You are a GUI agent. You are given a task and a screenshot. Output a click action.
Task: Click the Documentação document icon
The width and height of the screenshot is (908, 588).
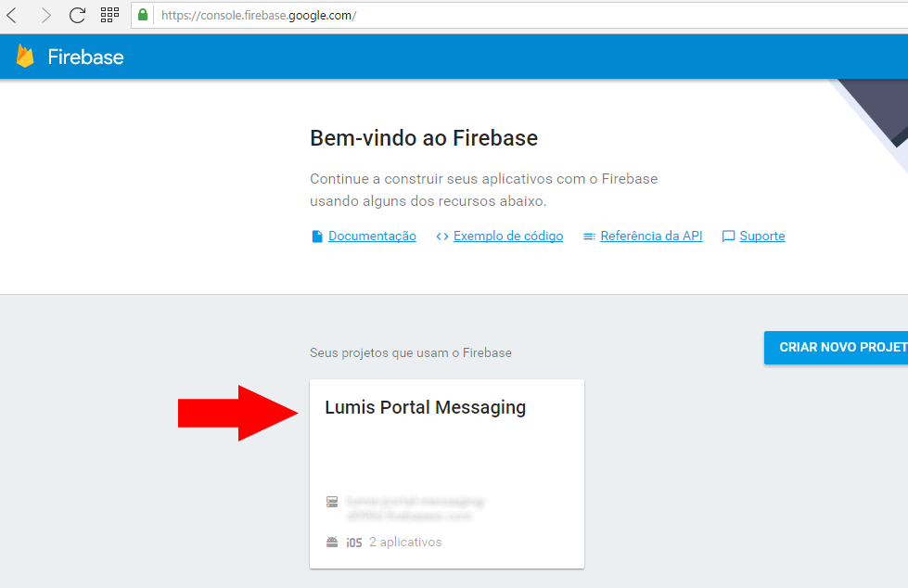(317, 236)
